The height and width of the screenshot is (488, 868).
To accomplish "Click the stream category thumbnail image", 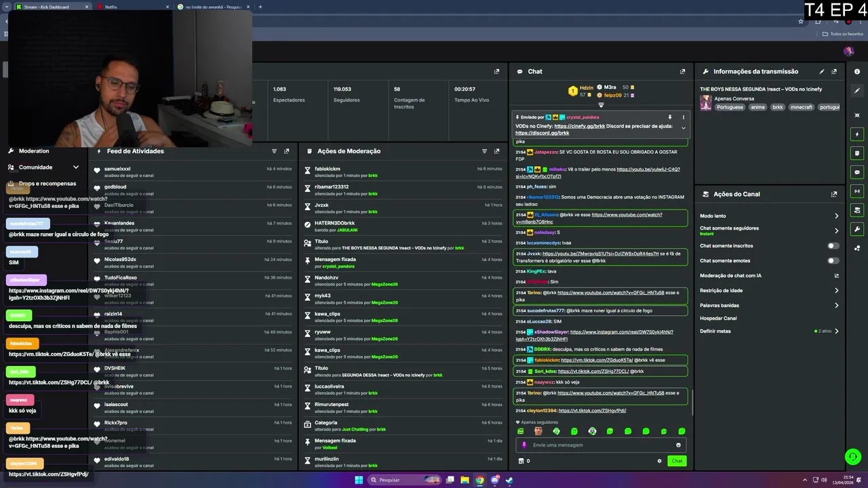I will click(706, 102).
